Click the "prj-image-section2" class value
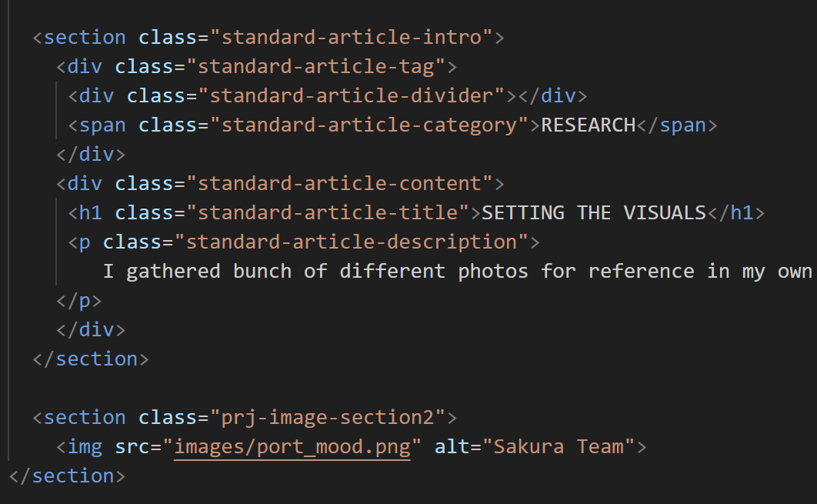The width and height of the screenshot is (817, 504). click(327, 417)
